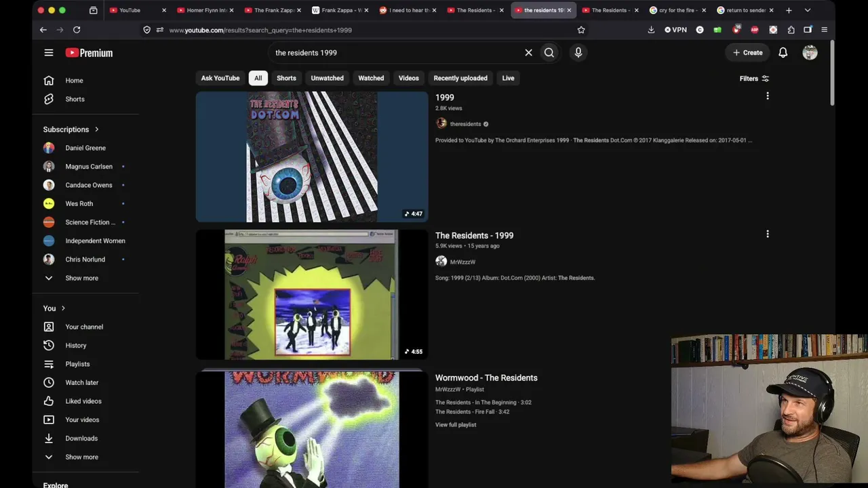Open the VPN button in toolbar

(x=675, y=30)
